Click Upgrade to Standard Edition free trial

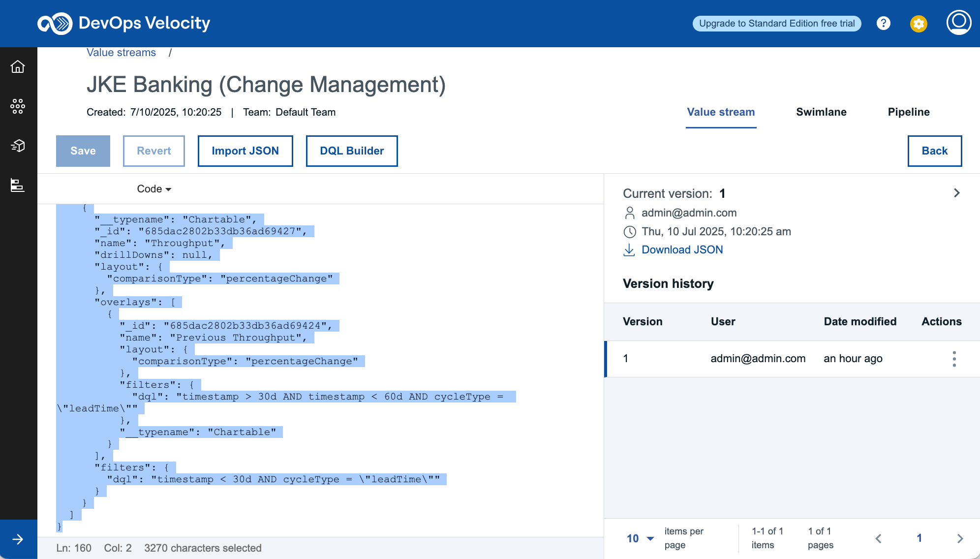(777, 24)
